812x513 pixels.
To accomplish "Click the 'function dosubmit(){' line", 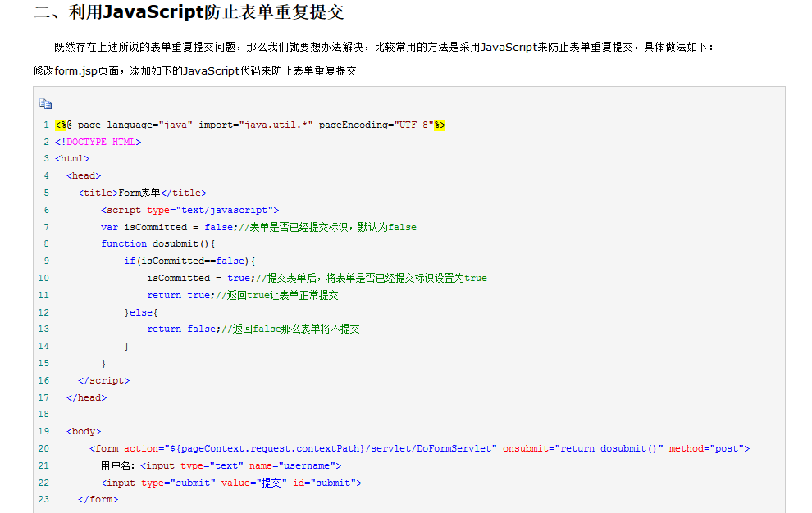I will click(158, 243).
